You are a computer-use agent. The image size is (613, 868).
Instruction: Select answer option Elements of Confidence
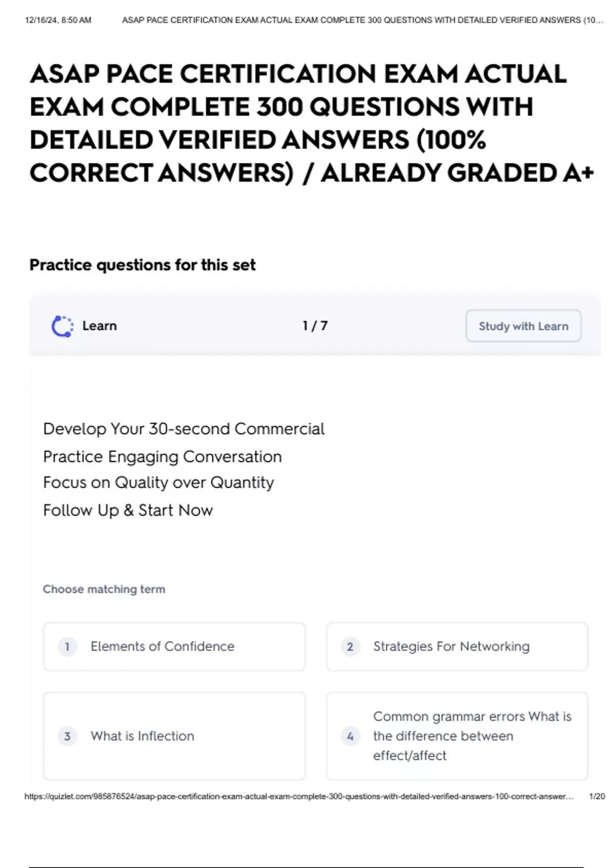coord(174,646)
